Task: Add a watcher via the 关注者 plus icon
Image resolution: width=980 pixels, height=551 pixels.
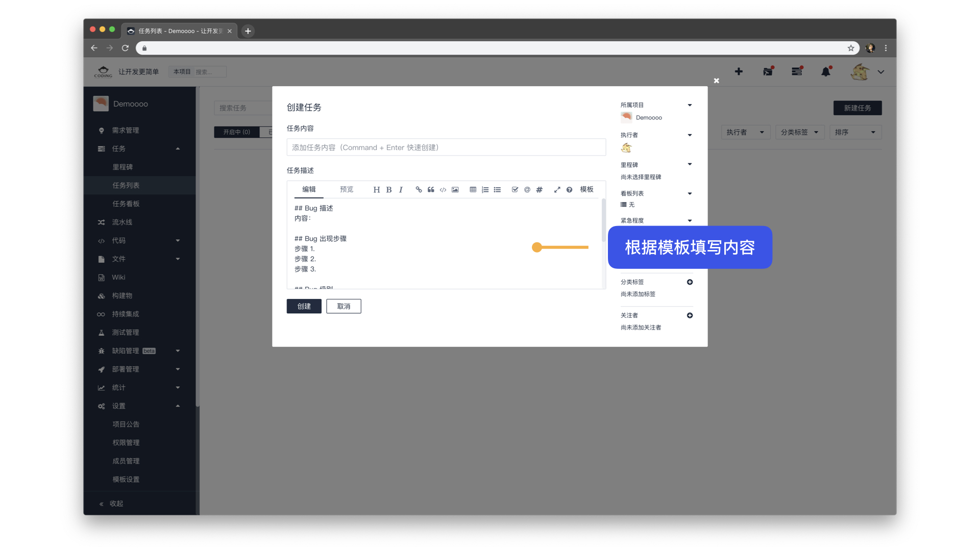Action: (690, 315)
